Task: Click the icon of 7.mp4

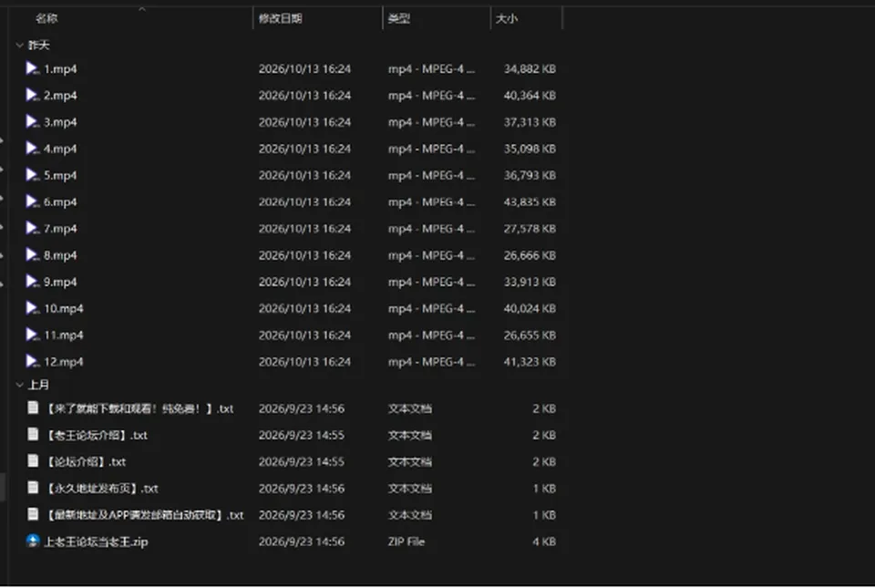Action: pyautogui.click(x=33, y=228)
